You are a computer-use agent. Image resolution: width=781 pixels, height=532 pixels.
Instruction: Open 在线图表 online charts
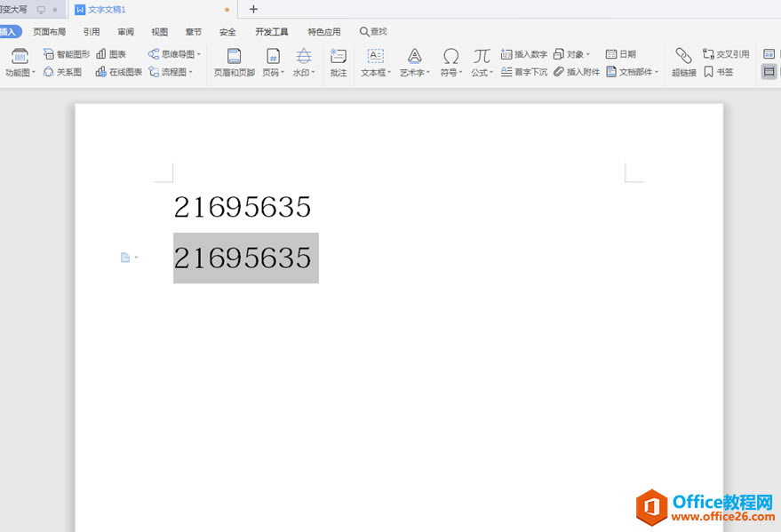click(118, 72)
